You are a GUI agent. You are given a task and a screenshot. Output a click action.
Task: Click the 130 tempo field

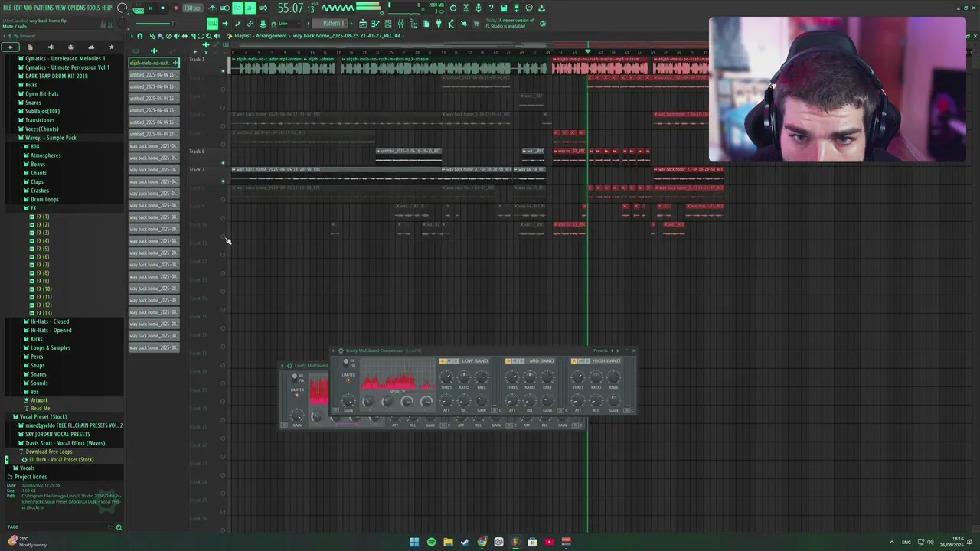tap(192, 8)
